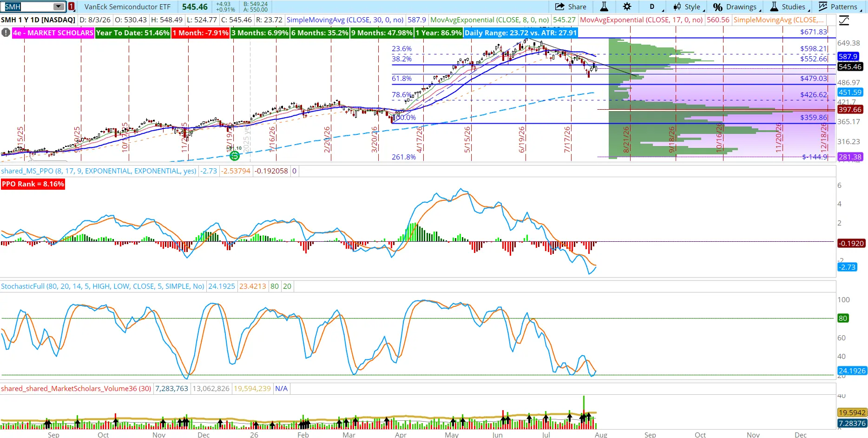Click the 3 Months: 6.99% label

(x=260, y=33)
